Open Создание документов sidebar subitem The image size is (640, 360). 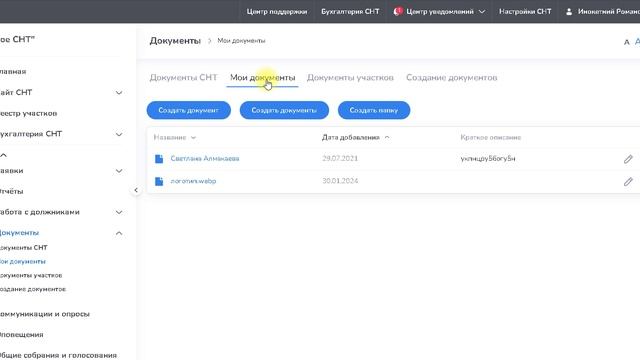point(33,289)
